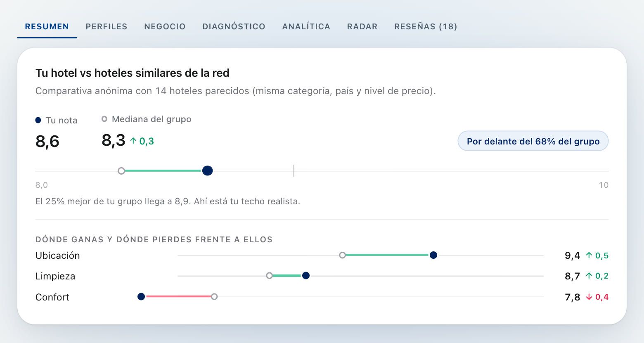Click the Confort score 7,8
The width and height of the screenshot is (644, 343).
click(573, 297)
